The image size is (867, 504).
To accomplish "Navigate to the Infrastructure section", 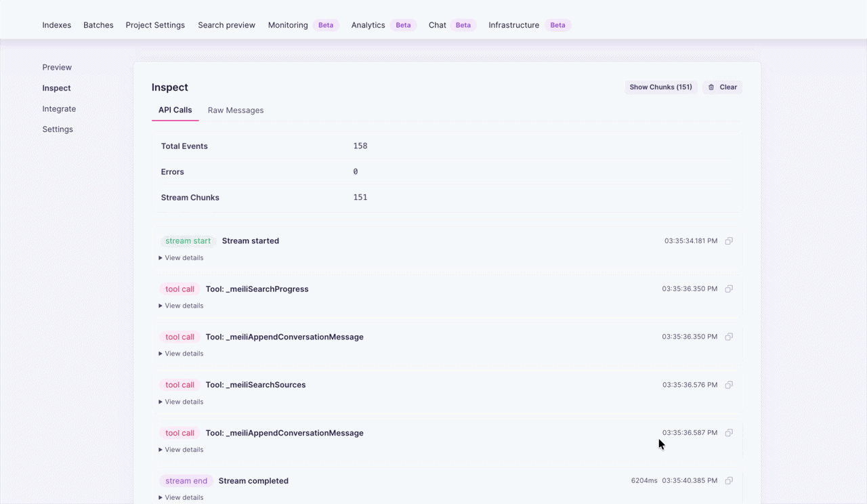I will click(x=513, y=24).
